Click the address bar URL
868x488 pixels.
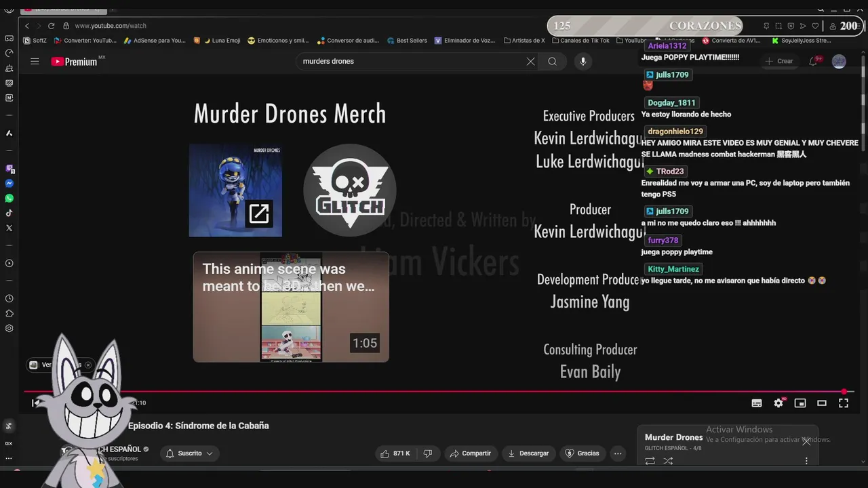click(111, 26)
